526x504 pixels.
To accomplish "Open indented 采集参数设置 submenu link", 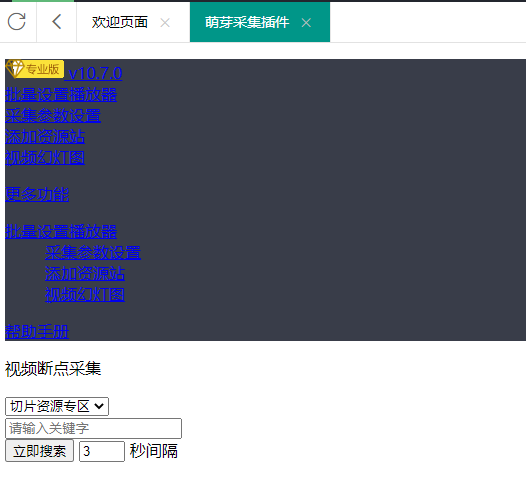I will click(93, 253).
